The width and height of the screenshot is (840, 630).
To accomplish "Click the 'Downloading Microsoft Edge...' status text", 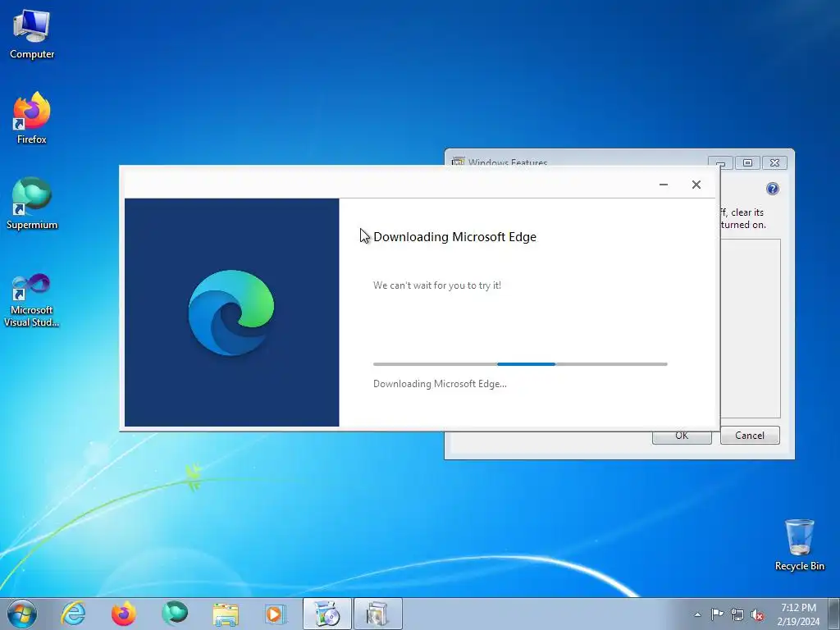I will 440,384.
